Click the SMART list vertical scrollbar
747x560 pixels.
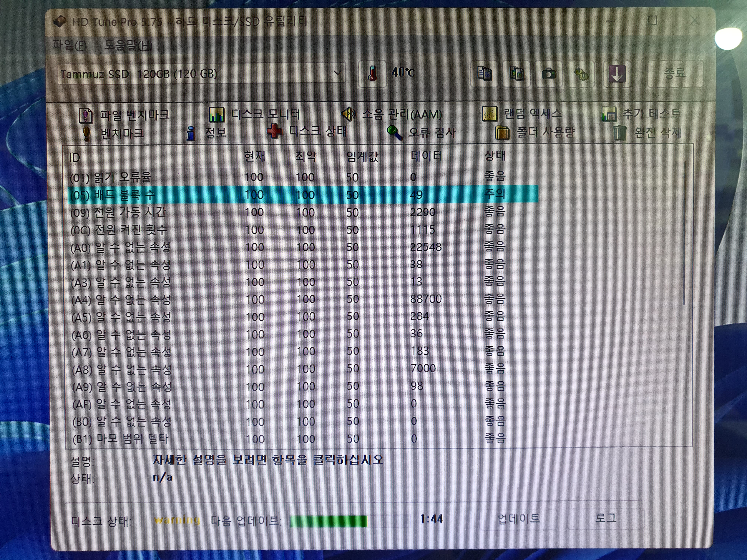[x=684, y=233]
